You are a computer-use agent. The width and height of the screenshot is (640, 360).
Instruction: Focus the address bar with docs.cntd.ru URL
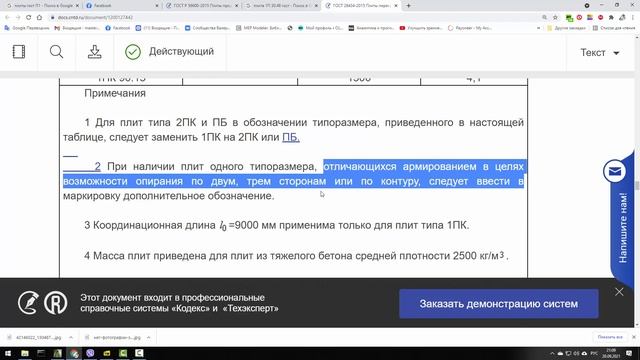(x=294, y=18)
